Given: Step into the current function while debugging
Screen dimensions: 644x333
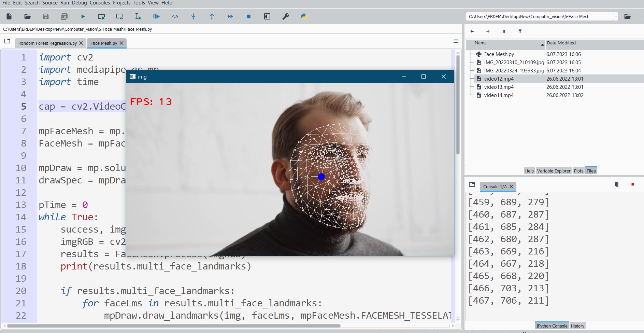Looking at the screenshot, I should [194, 16].
